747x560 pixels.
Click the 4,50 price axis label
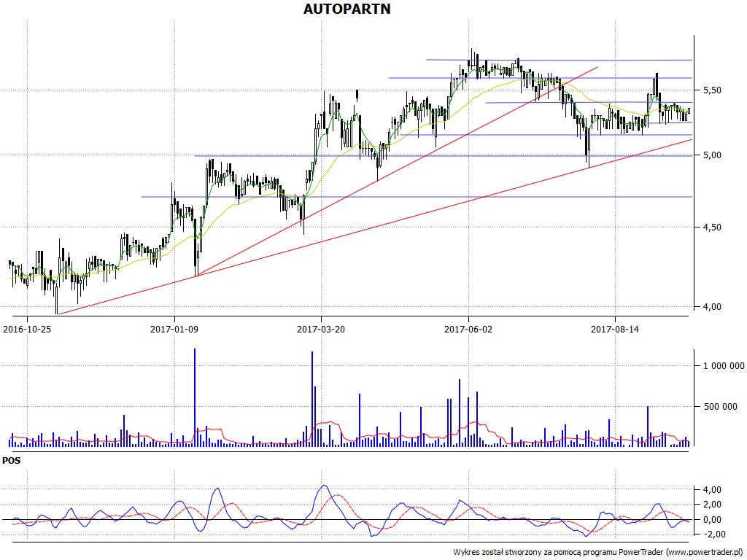point(712,227)
